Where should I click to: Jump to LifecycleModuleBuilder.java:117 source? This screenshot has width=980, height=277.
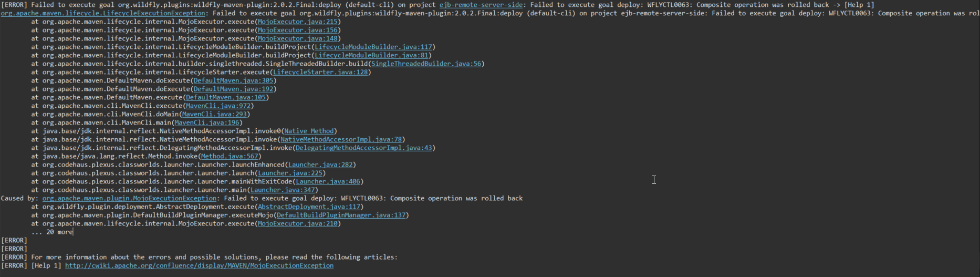373,47
